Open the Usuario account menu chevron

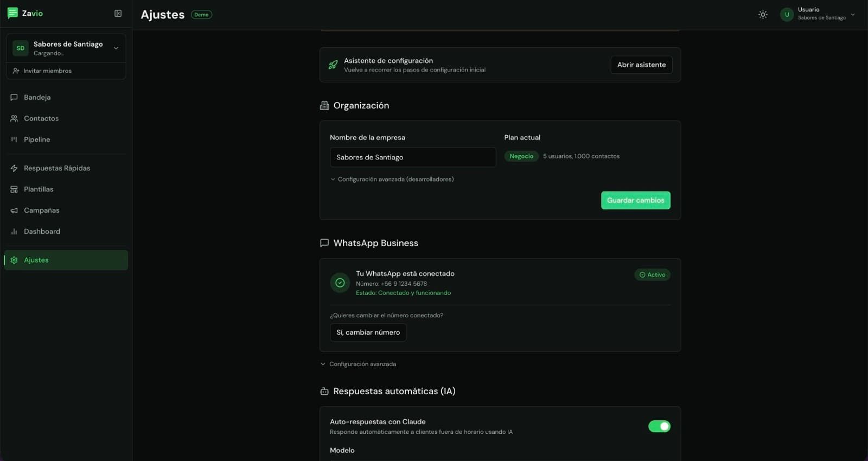click(853, 15)
